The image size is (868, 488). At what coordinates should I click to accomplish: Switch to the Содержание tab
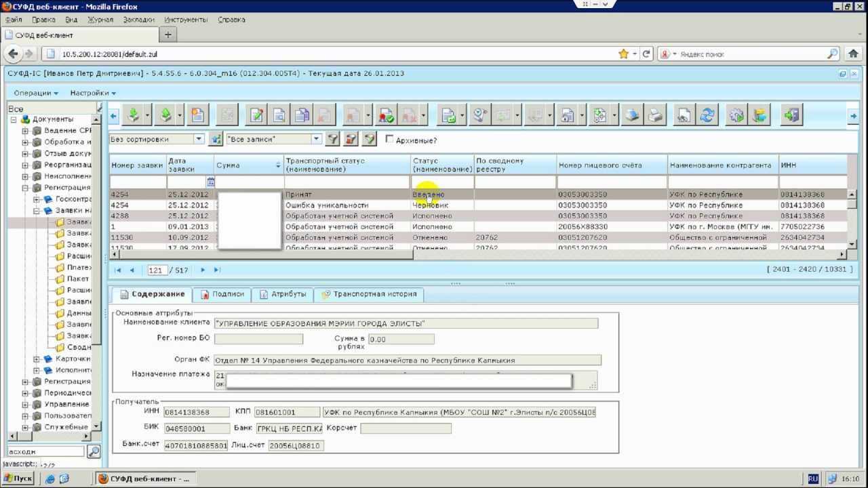pos(152,294)
